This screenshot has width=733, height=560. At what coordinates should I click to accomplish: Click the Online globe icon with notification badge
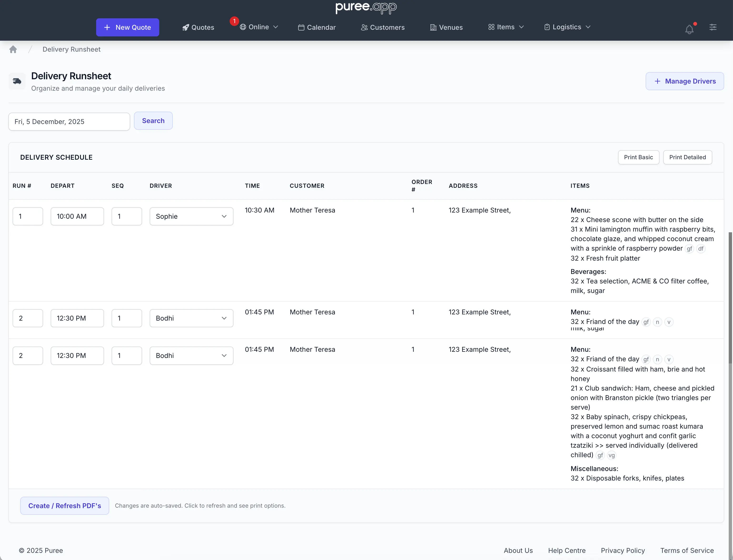coord(243,27)
